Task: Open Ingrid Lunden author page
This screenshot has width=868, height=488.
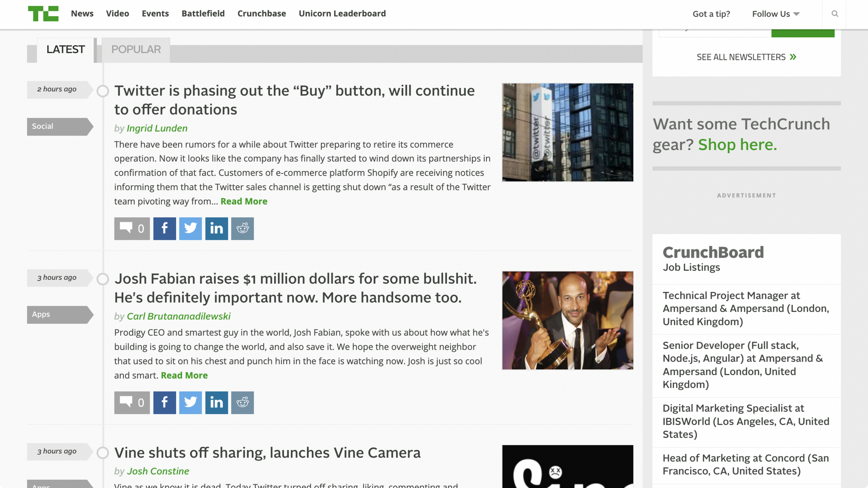Action: coord(157,128)
